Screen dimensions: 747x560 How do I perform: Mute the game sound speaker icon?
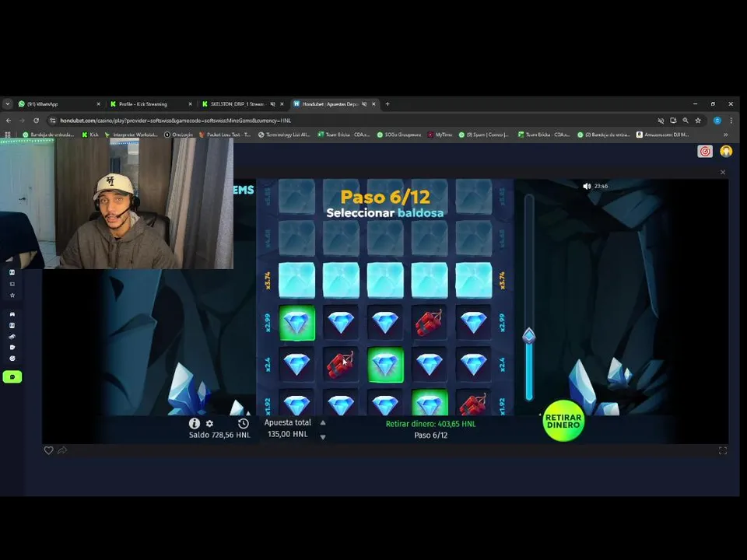[587, 186]
